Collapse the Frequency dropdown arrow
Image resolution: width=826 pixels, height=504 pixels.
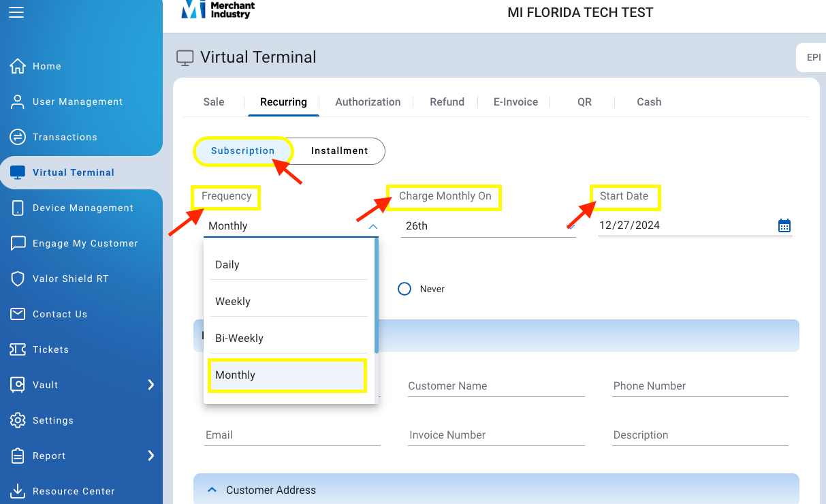click(372, 226)
